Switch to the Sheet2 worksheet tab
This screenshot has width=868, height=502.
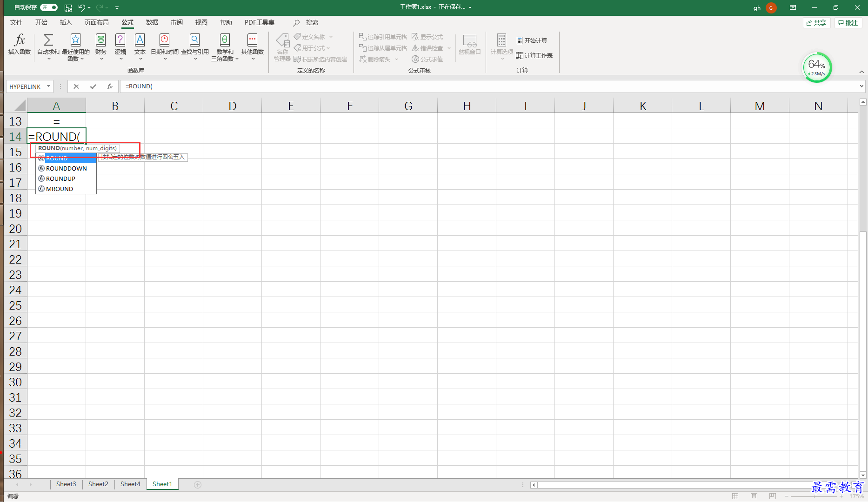[x=98, y=484]
